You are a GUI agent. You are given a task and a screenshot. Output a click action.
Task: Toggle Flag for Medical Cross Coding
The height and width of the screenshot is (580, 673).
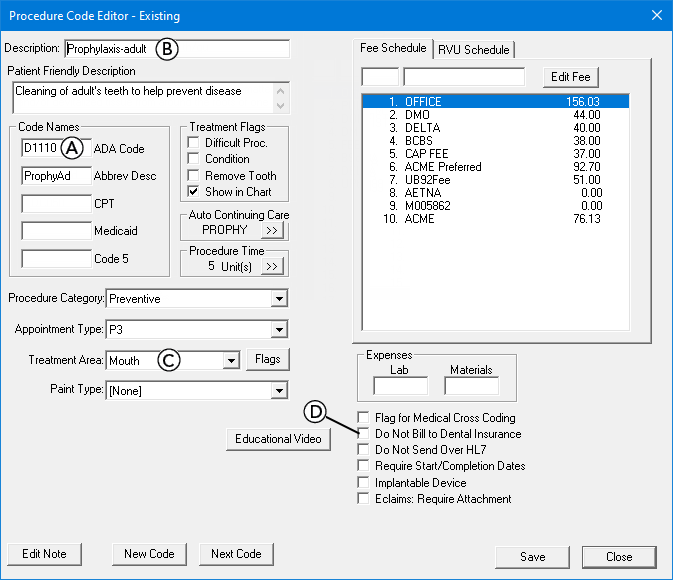click(x=363, y=418)
